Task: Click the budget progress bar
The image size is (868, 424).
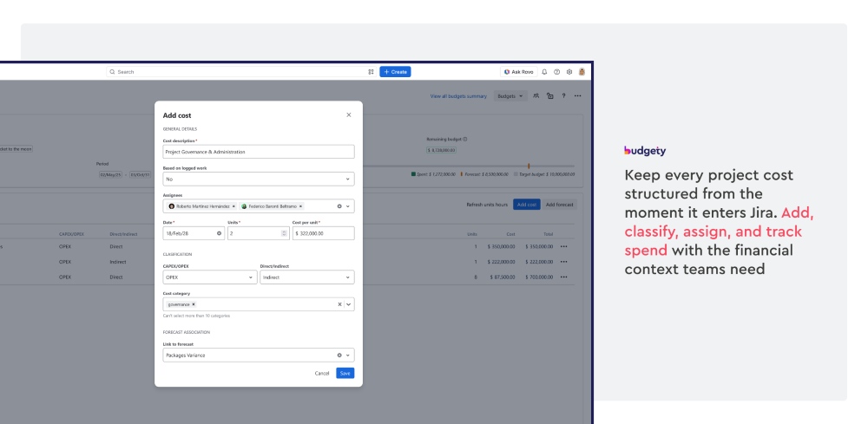Action: click(x=469, y=166)
